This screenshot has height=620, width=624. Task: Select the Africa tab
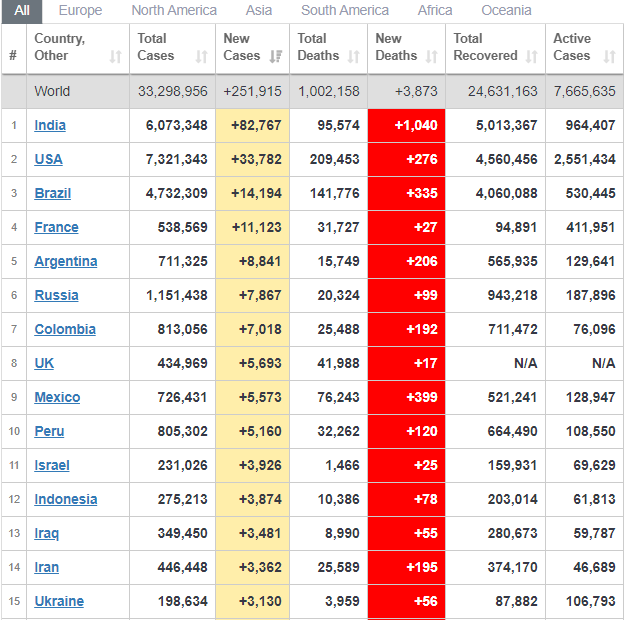point(435,10)
